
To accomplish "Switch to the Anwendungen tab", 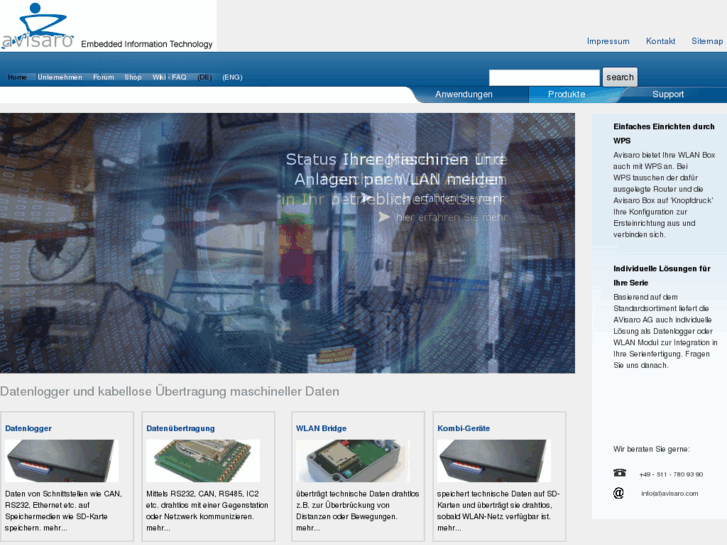I will pos(464,94).
